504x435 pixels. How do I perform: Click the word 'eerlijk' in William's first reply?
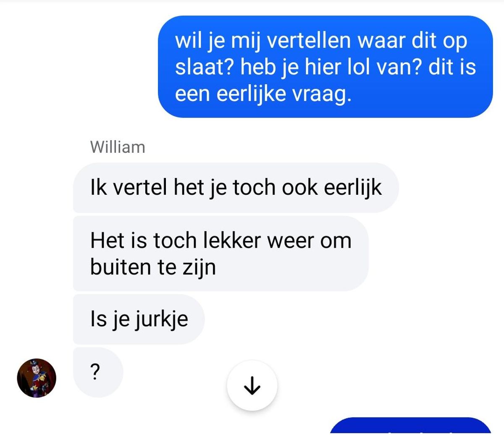(353, 188)
